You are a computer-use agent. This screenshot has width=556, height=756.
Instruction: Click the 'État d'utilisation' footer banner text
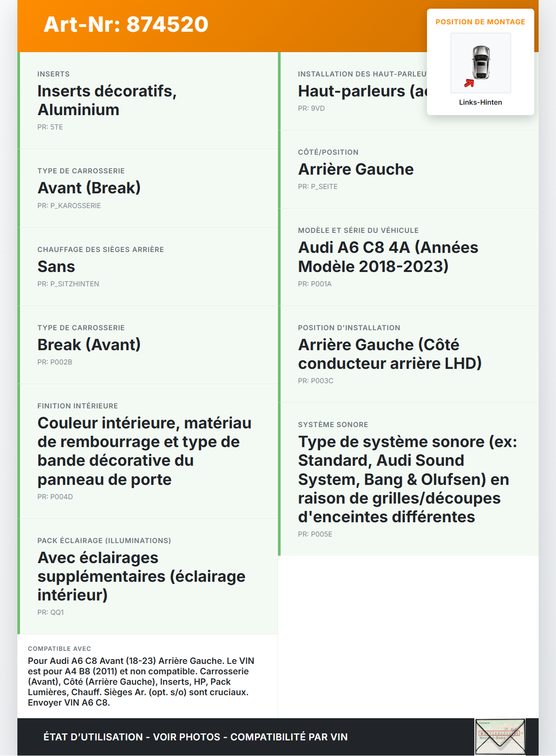point(195,737)
